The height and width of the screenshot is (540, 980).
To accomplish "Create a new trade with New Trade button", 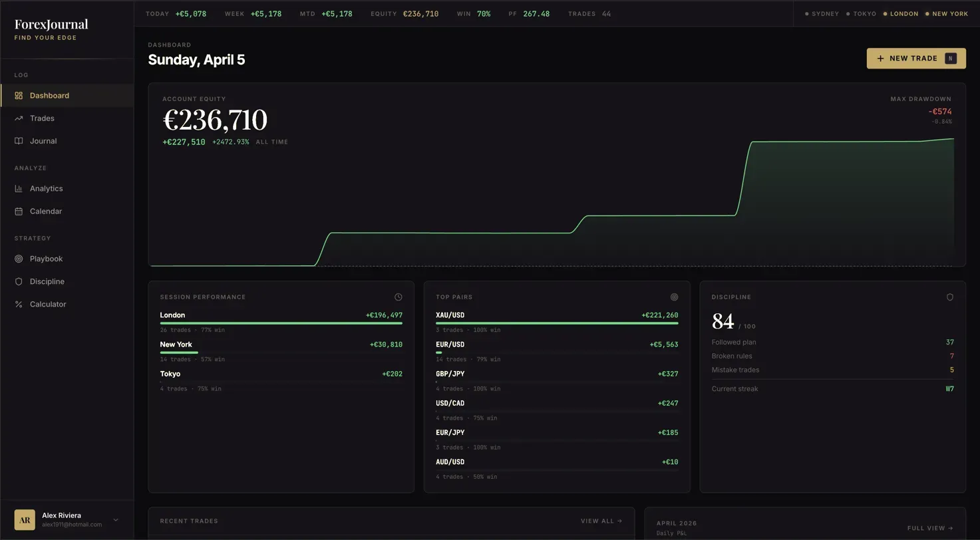I will (x=916, y=59).
